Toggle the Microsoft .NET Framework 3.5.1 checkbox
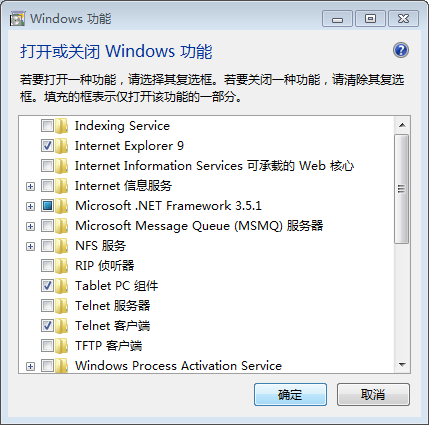This screenshot has height=425, width=429. tap(47, 206)
